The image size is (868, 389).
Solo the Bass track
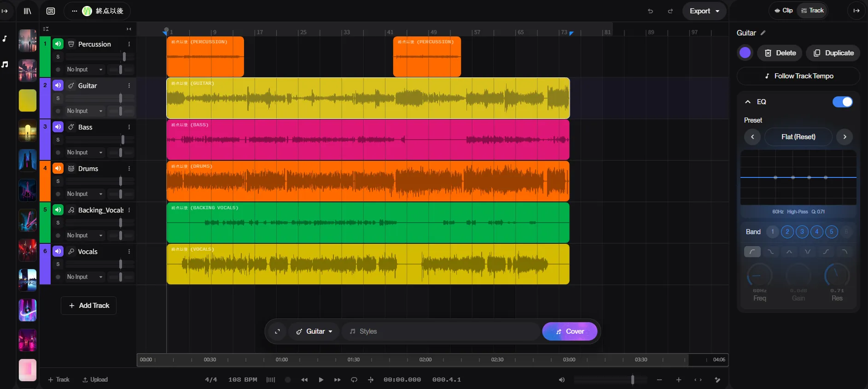[58, 140]
